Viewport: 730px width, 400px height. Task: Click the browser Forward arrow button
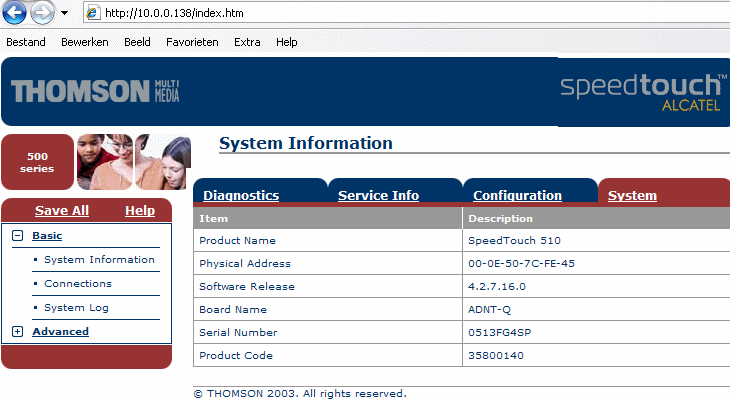pyautogui.click(x=42, y=12)
